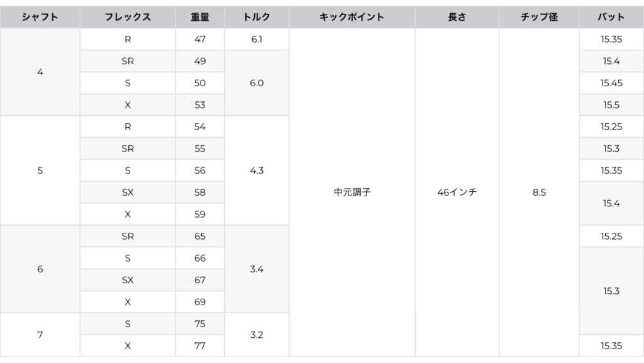
Task: Select the 中元調子 kick point cell
Action: pyautogui.click(x=352, y=193)
